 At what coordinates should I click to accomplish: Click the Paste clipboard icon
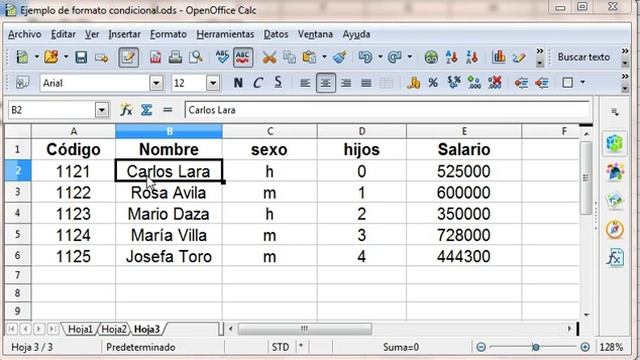click(x=309, y=57)
